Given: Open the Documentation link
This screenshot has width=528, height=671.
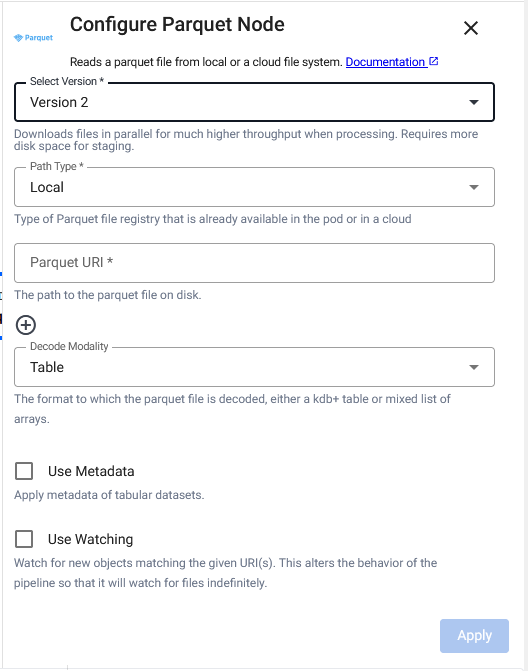Looking at the screenshot, I should [385, 62].
